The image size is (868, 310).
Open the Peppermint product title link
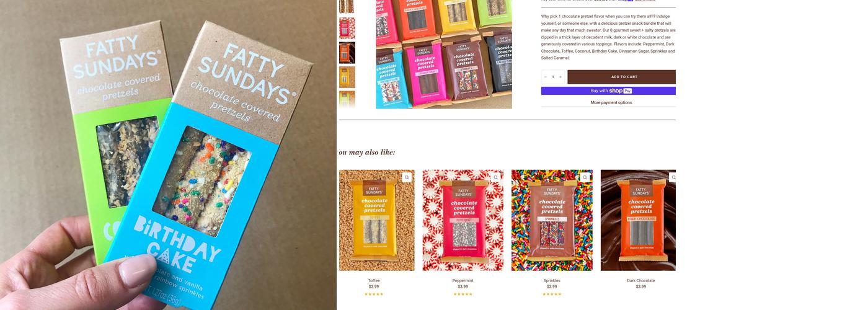[463, 281]
